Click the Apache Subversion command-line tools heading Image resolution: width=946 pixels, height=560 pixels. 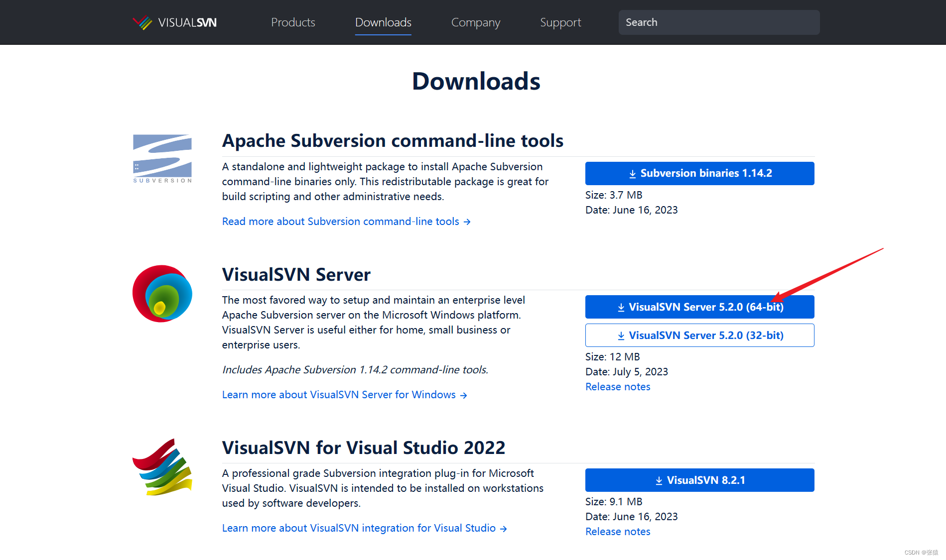[x=393, y=141]
